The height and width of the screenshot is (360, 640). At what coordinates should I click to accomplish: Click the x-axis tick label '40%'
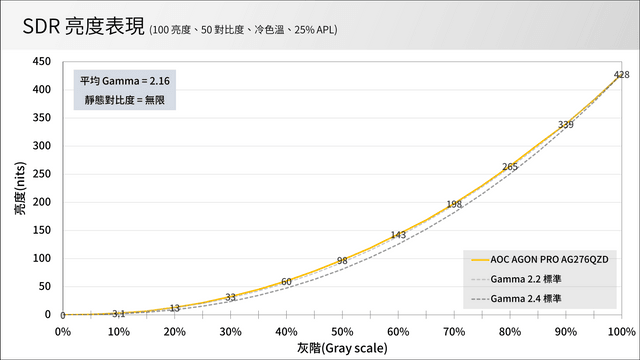tap(286, 332)
